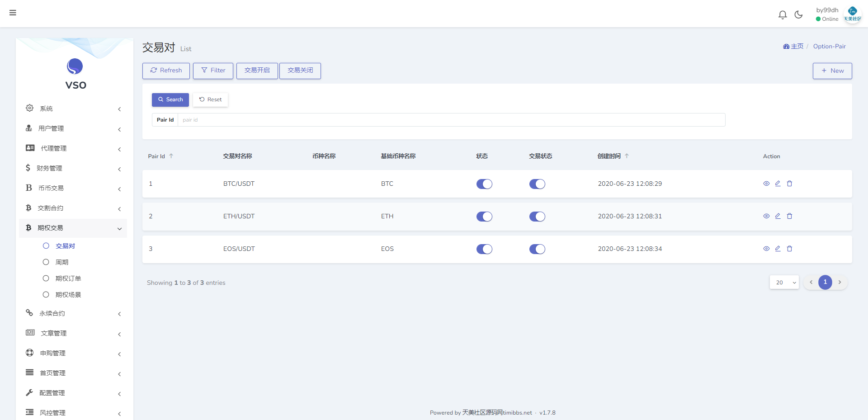
Task: Click the 申购管理 lifebuoy icon
Action: click(30, 353)
